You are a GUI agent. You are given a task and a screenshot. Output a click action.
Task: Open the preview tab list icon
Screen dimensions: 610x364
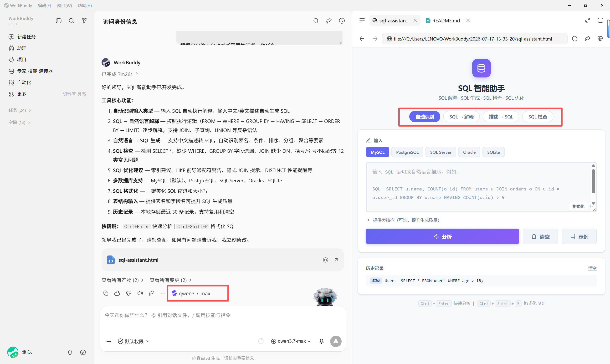[362, 21]
